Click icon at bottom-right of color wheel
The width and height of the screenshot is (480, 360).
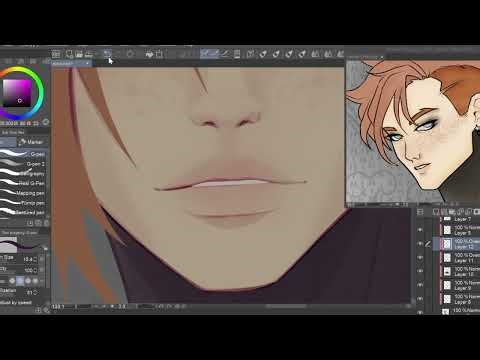tap(46, 122)
